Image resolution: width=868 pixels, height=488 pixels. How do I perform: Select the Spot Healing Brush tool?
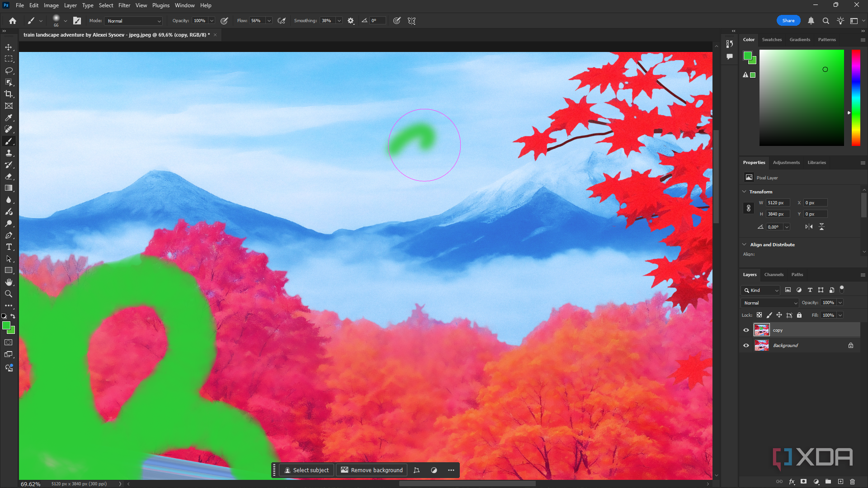pos(9,129)
